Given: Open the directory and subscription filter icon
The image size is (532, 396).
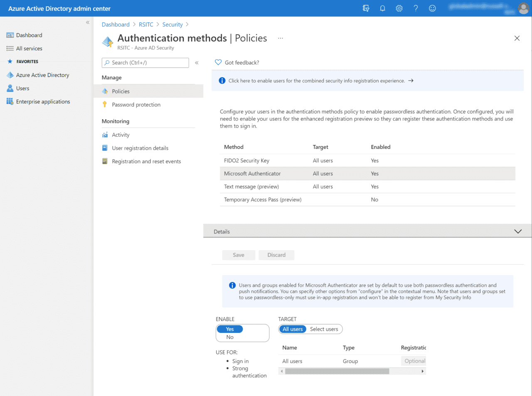Looking at the screenshot, I should [366, 8].
